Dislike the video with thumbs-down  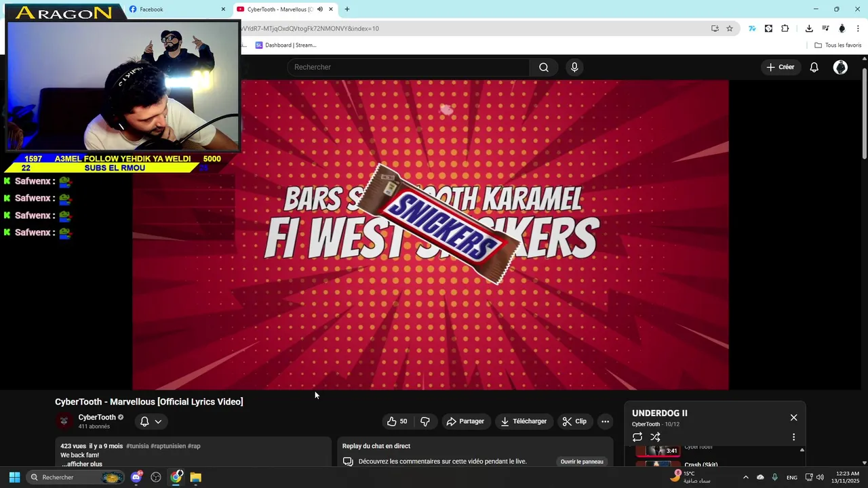click(425, 422)
